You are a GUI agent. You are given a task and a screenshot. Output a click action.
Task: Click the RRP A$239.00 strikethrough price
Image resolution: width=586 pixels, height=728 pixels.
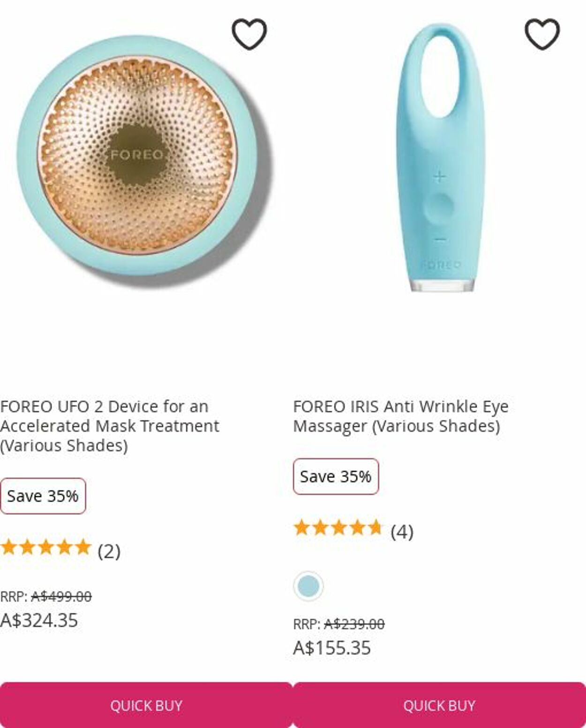tap(339, 624)
